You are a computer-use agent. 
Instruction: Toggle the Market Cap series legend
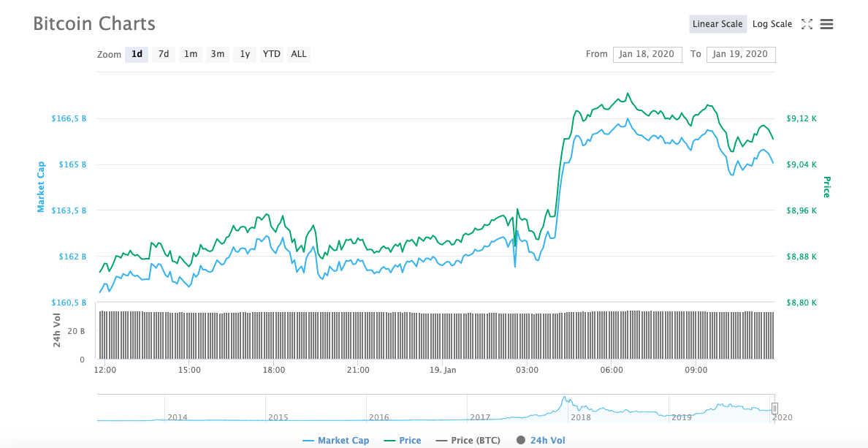click(335, 440)
